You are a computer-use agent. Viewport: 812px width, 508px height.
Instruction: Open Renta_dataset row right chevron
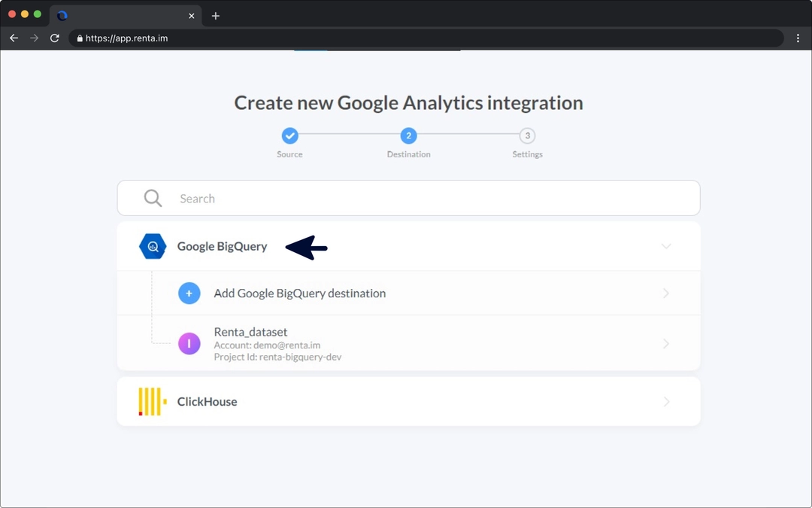[666, 344]
